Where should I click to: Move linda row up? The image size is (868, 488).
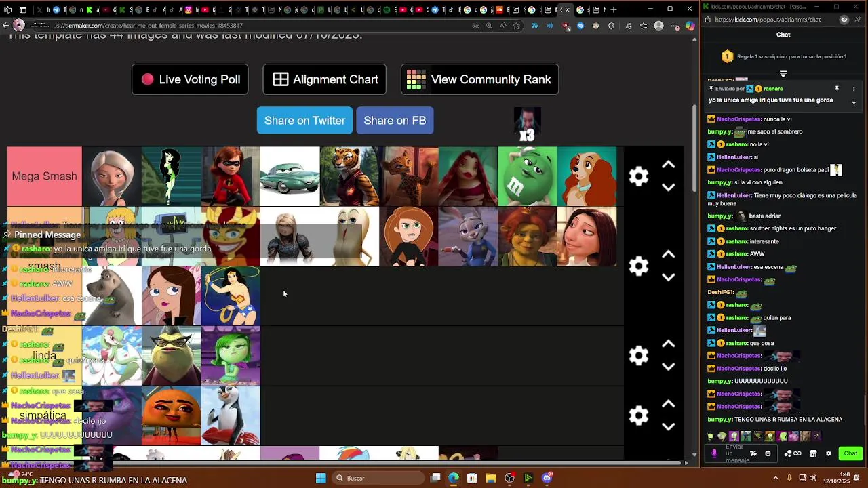point(668,344)
